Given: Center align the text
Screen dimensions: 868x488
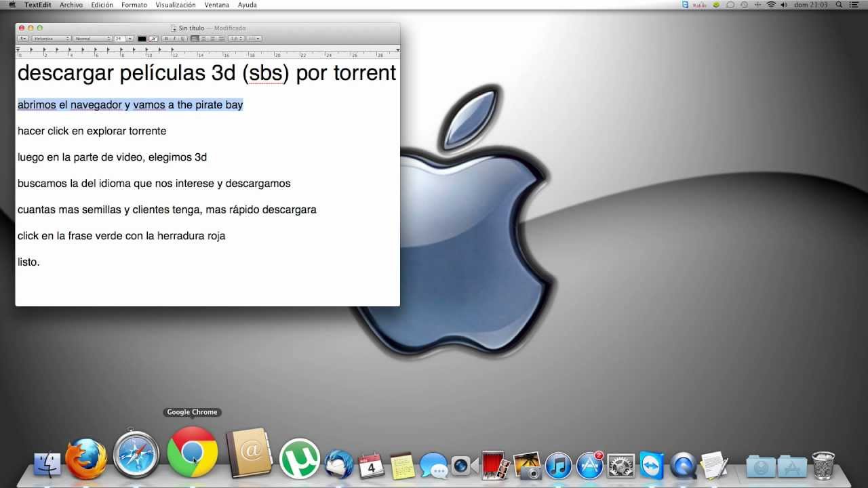Looking at the screenshot, I should [203, 39].
